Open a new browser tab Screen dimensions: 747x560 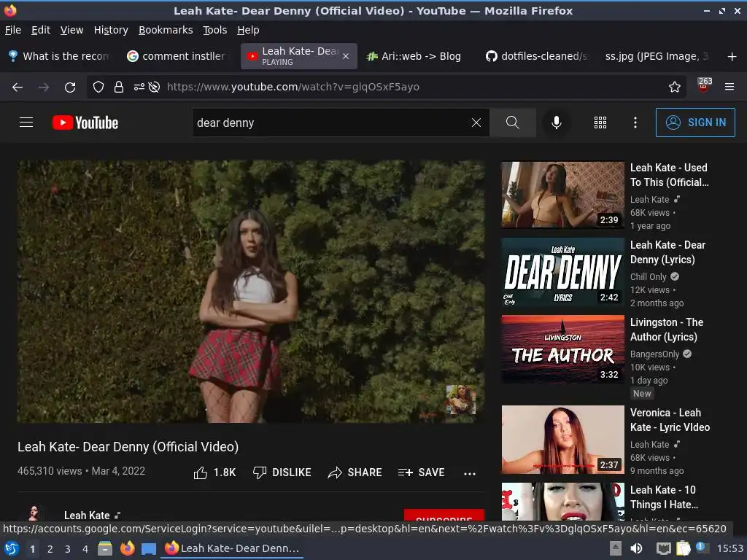[732, 57]
